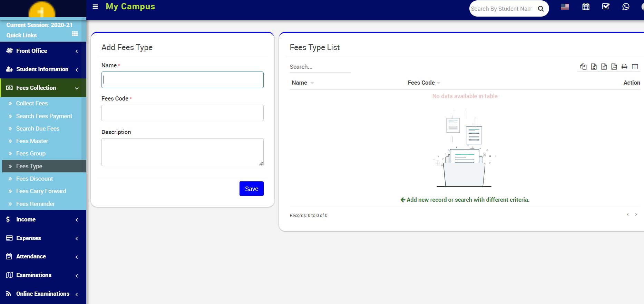Open the calendar icon in top bar
This screenshot has width=644, height=304.
(586, 7)
